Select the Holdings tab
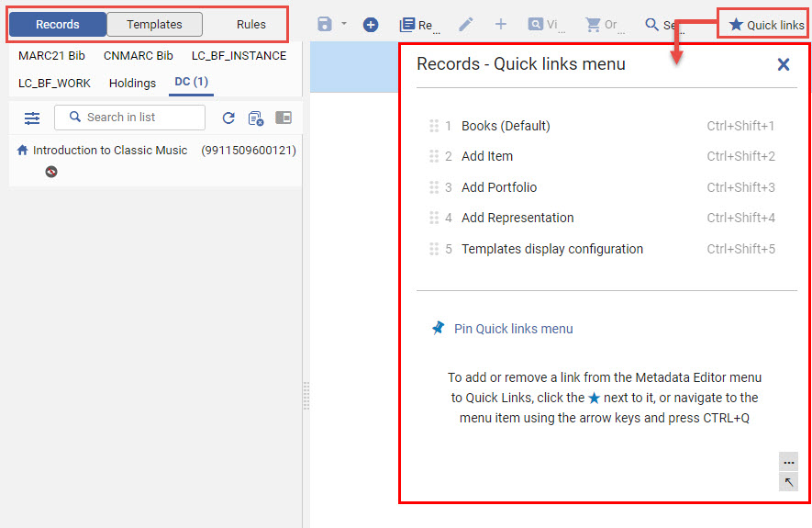 [132, 83]
